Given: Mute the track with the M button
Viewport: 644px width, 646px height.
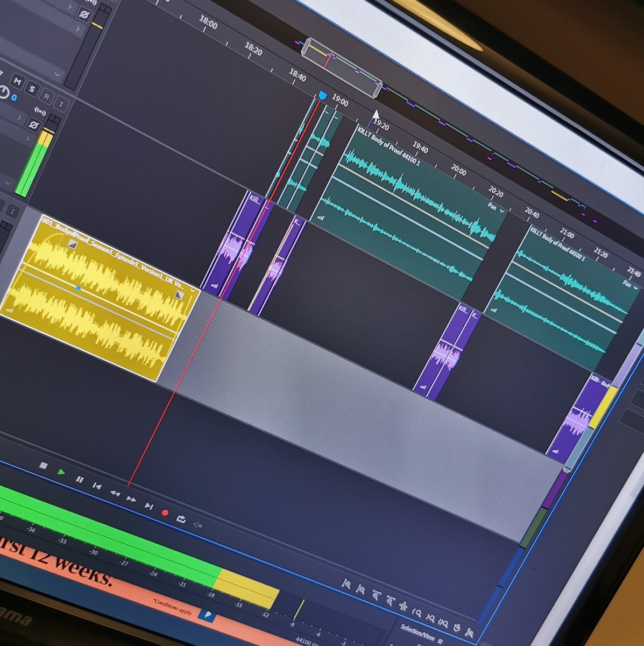Looking at the screenshot, I should [x=17, y=81].
